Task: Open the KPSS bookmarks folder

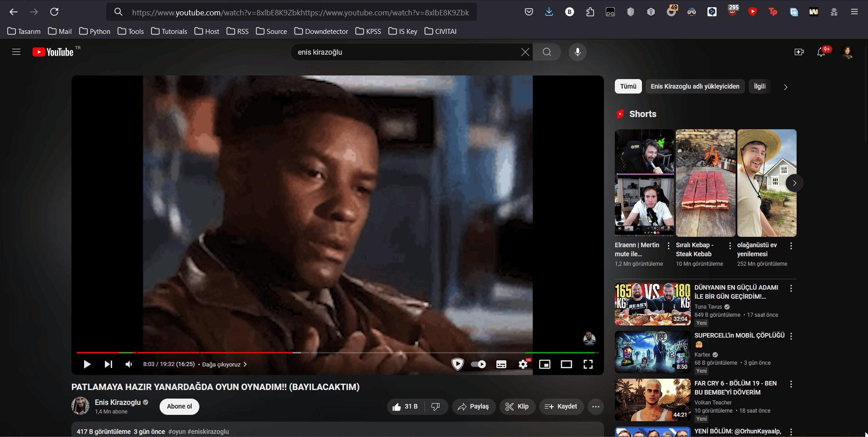Action: click(x=368, y=31)
